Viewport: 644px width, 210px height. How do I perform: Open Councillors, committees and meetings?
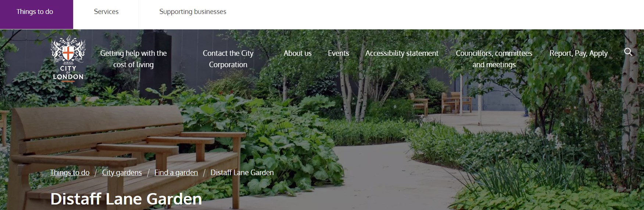pos(494,59)
